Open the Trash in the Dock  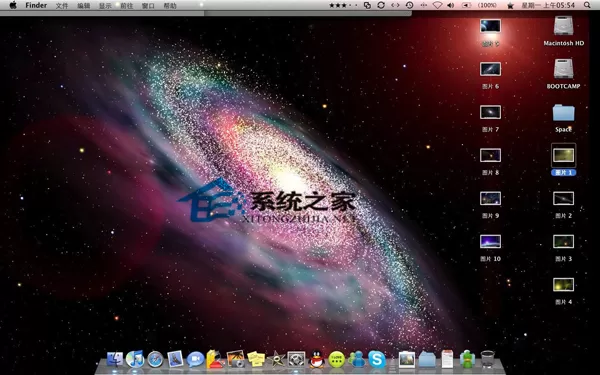click(x=488, y=359)
